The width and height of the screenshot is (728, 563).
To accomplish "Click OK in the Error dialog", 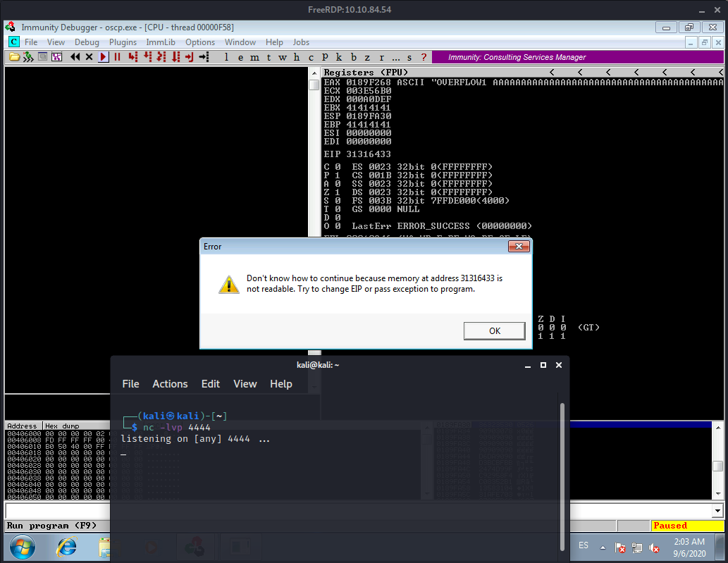I will 495,331.
